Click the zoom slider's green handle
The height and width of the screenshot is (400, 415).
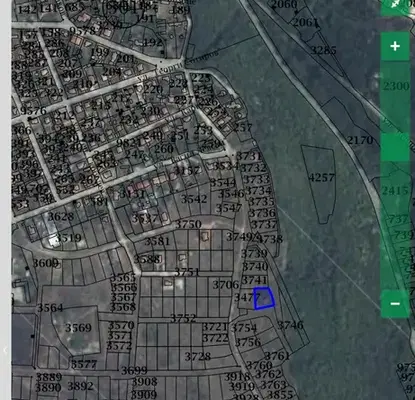(395, 147)
